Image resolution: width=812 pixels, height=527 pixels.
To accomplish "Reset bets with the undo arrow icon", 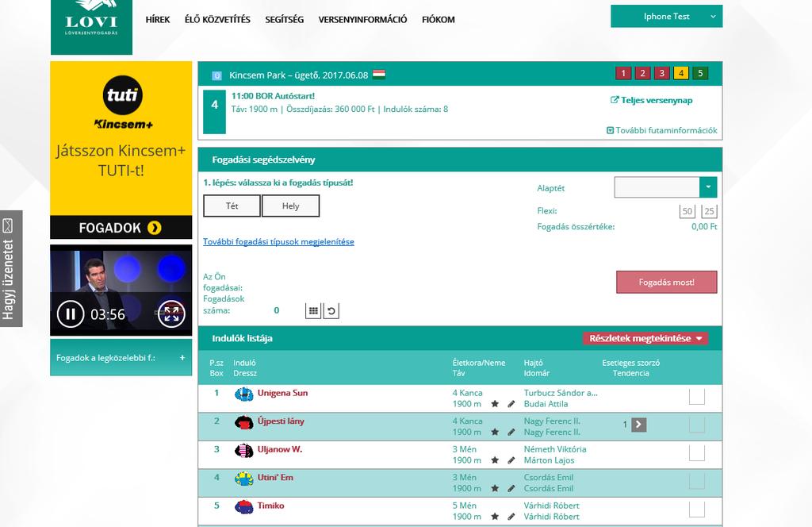I will [331, 311].
